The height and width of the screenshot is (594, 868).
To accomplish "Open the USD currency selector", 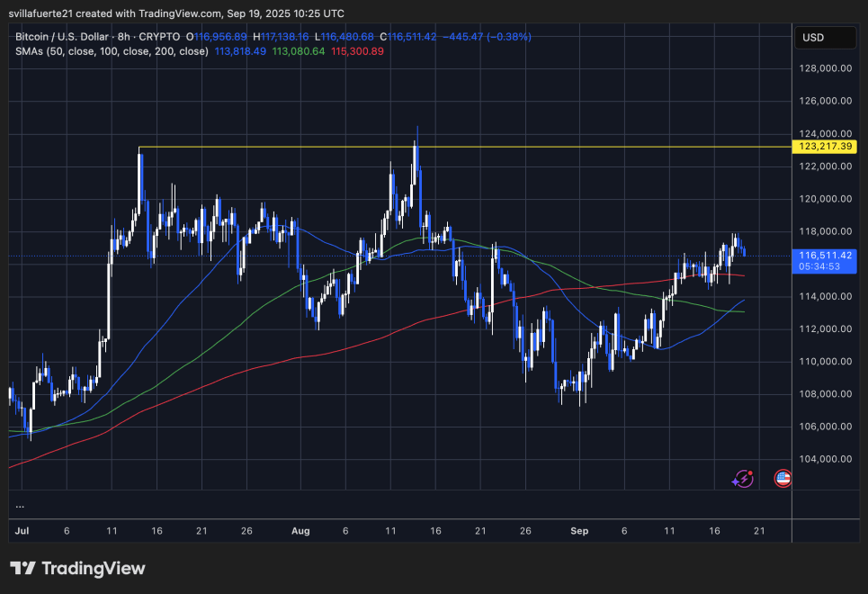I will pos(824,37).
